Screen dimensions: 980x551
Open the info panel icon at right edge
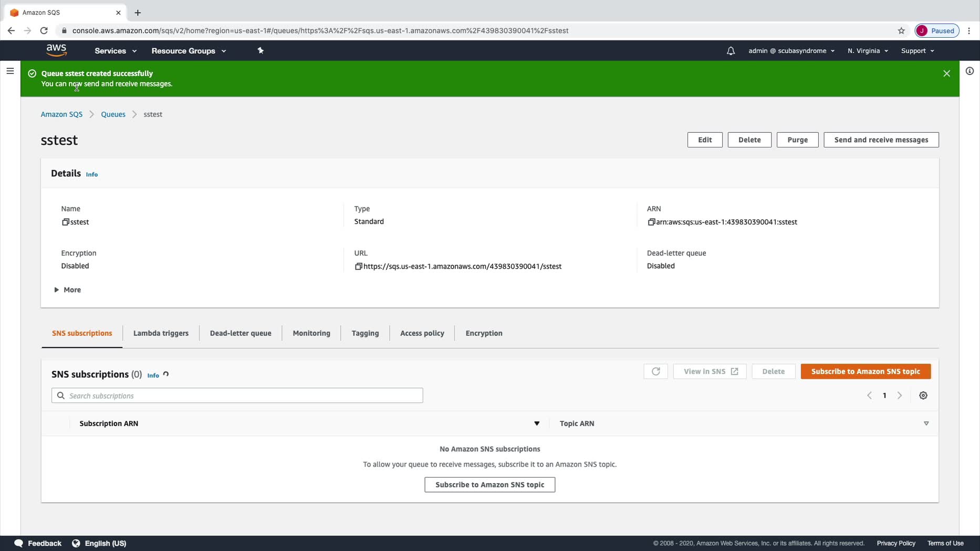pos(969,71)
